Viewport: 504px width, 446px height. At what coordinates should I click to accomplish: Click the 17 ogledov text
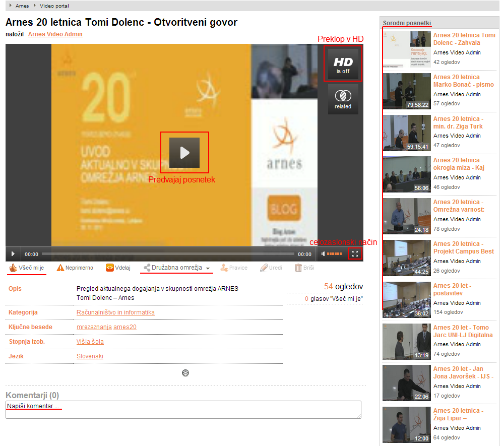[447, 396]
